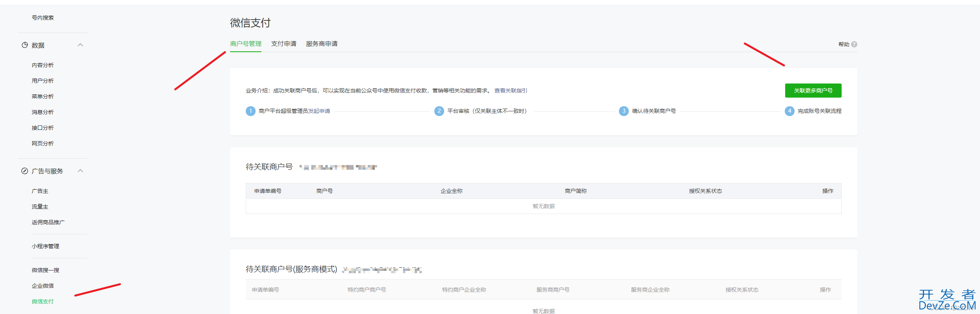The width and height of the screenshot is (980, 314).
Task: Click the 待关联商户号(服务商模式) heading
Action: point(291,269)
